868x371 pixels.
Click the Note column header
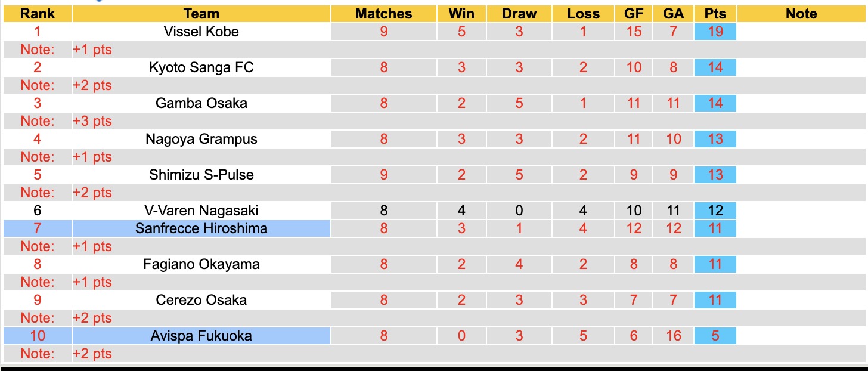point(801,14)
